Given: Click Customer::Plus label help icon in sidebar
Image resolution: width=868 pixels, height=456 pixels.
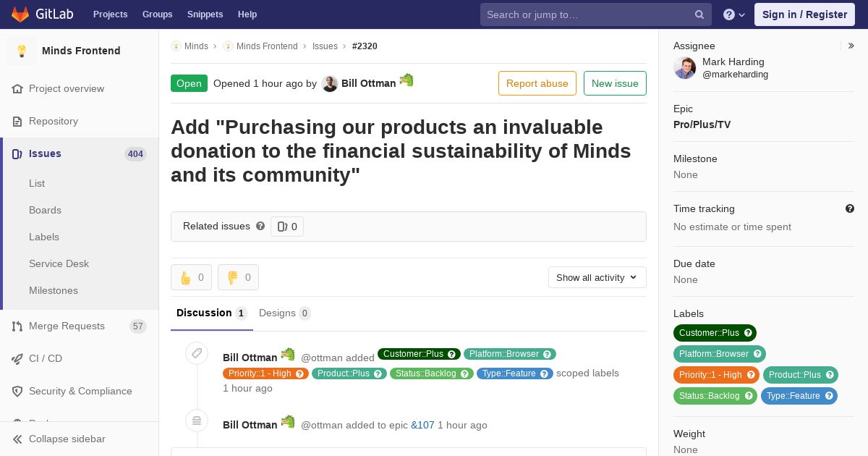Looking at the screenshot, I should [x=749, y=333].
